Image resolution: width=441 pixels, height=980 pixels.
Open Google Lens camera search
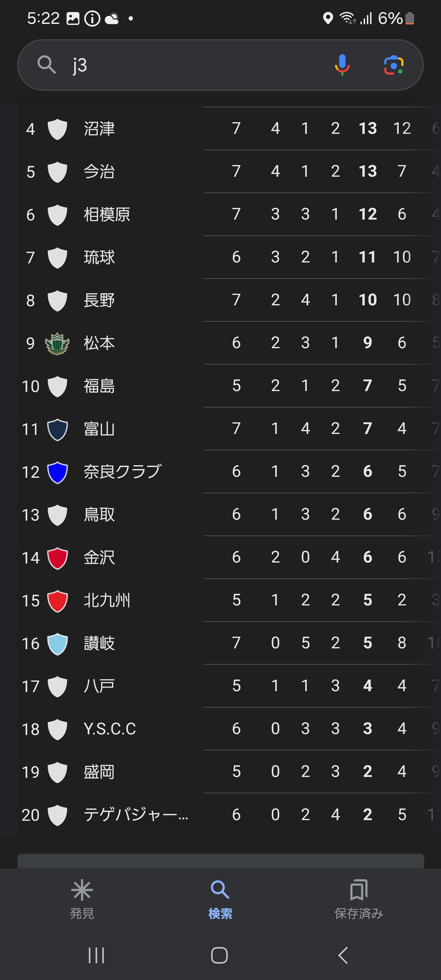click(394, 65)
